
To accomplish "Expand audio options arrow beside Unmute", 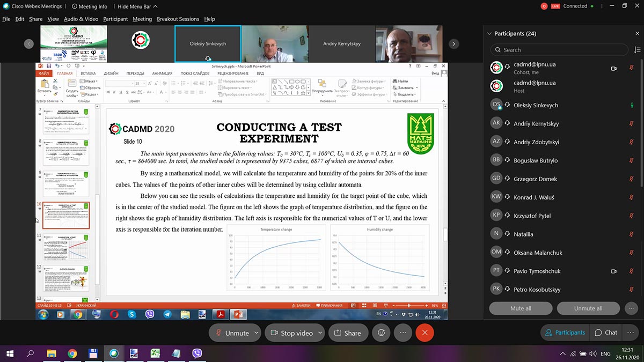I will (x=256, y=333).
